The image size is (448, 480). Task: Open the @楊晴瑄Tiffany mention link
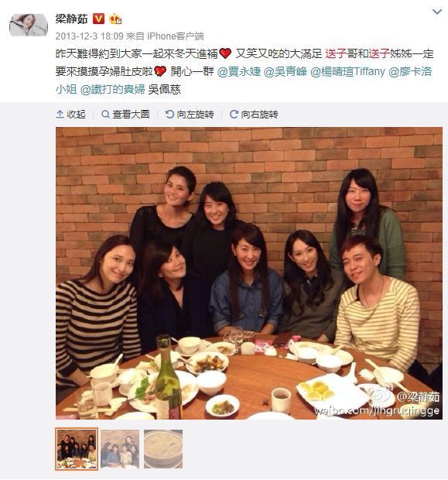(347, 72)
